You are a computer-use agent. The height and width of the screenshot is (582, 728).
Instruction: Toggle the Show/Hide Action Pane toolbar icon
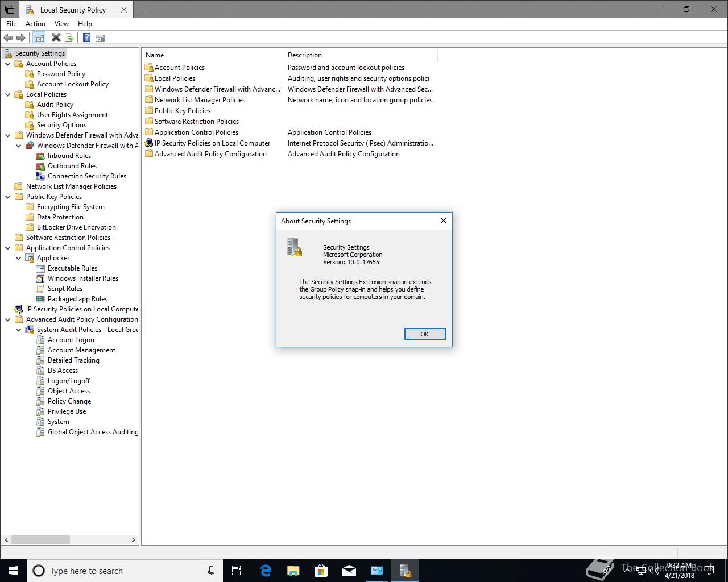pos(100,38)
